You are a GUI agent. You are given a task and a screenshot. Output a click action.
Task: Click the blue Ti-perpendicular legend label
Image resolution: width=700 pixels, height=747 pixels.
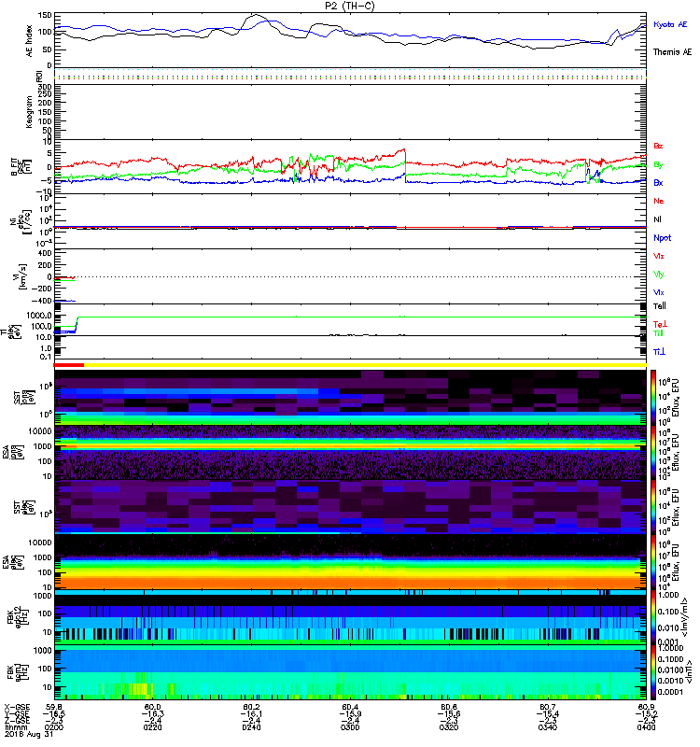tap(659, 351)
